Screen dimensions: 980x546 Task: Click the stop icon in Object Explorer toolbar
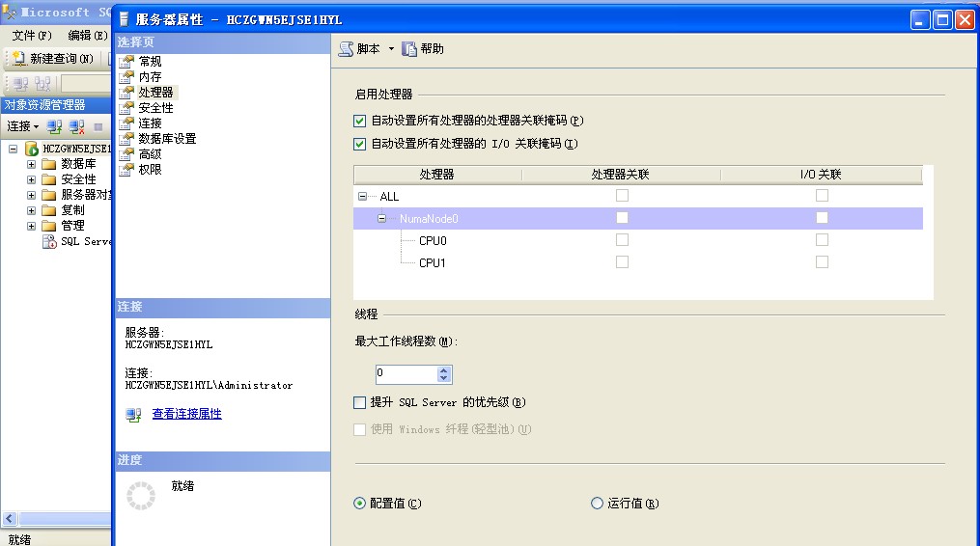98,126
